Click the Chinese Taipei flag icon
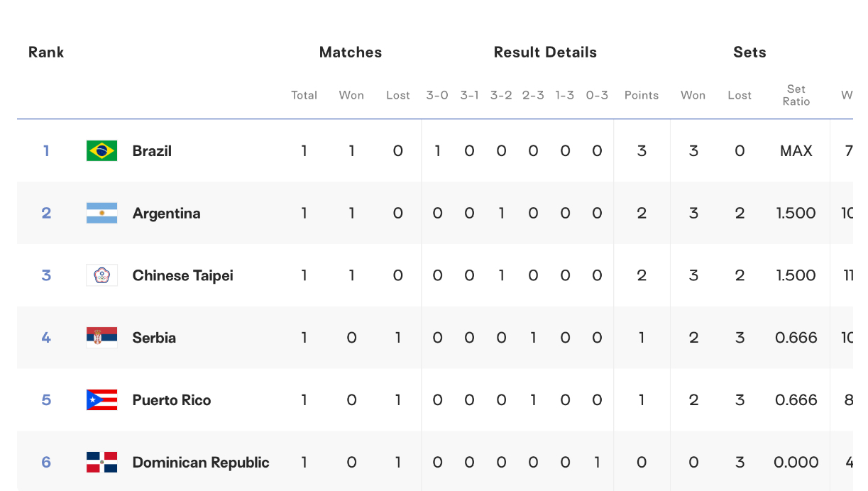The width and height of the screenshot is (868, 491). [101, 275]
